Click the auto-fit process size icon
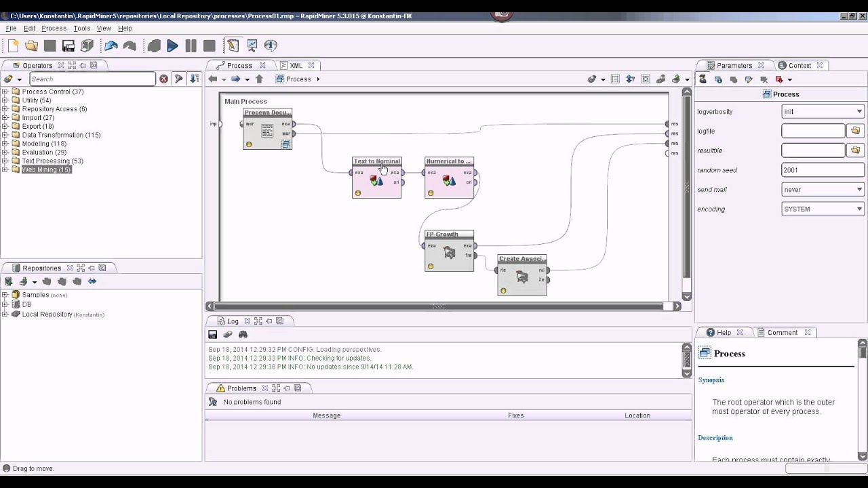The height and width of the screenshot is (488, 868). [x=646, y=79]
